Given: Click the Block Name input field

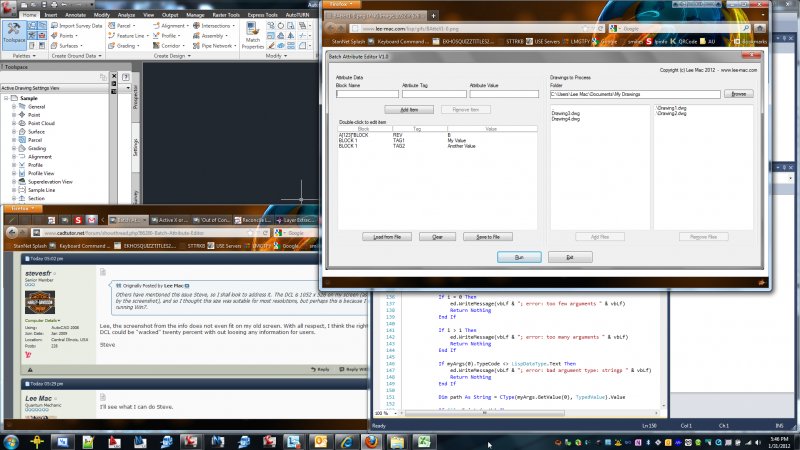Looking at the screenshot, I should coord(366,94).
